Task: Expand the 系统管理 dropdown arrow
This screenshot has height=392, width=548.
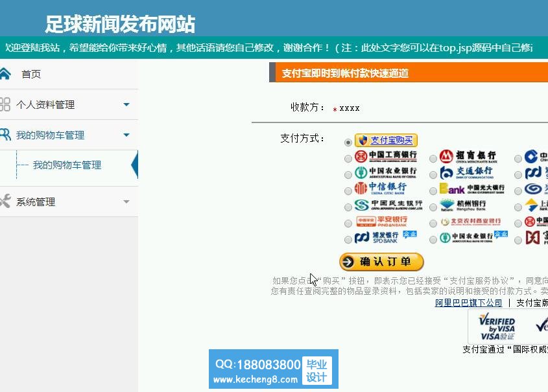Action: pos(126,202)
